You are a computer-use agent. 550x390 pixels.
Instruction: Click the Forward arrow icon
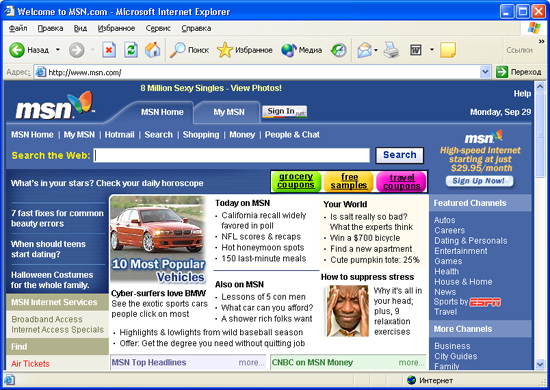tap(76, 50)
